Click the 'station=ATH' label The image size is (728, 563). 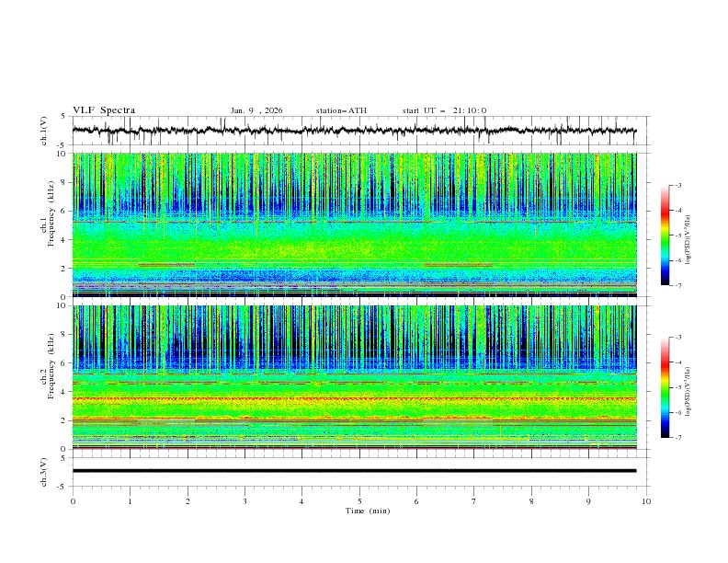(x=341, y=110)
